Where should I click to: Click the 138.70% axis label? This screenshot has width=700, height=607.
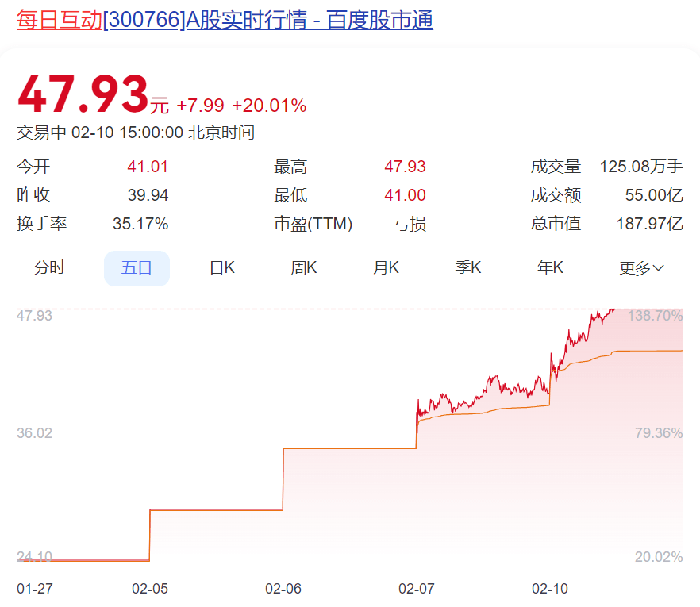(x=656, y=316)
